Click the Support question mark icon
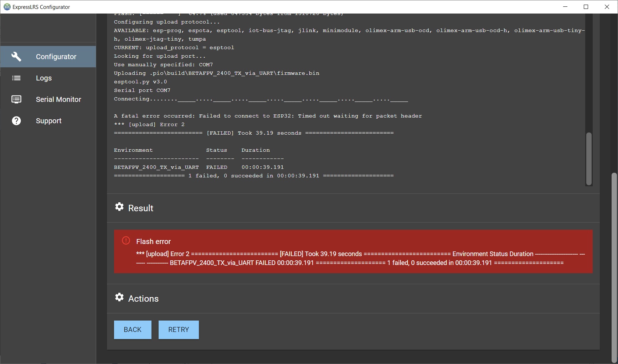This screenshot has height=364, width=618. click(x=16, y=121)
